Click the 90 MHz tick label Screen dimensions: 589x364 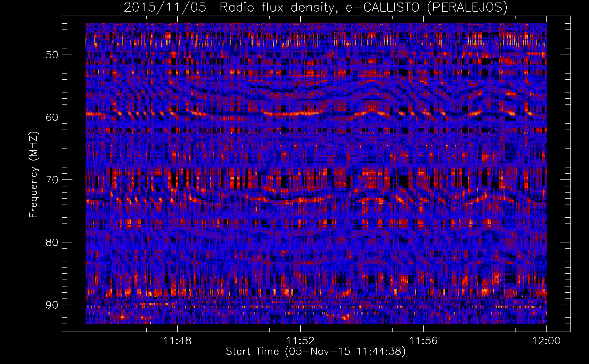click(52, 305)
